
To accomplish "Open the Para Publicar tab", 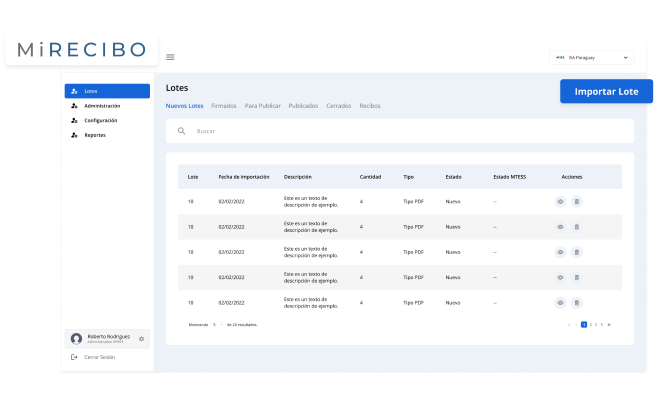I will pos(262,106).
